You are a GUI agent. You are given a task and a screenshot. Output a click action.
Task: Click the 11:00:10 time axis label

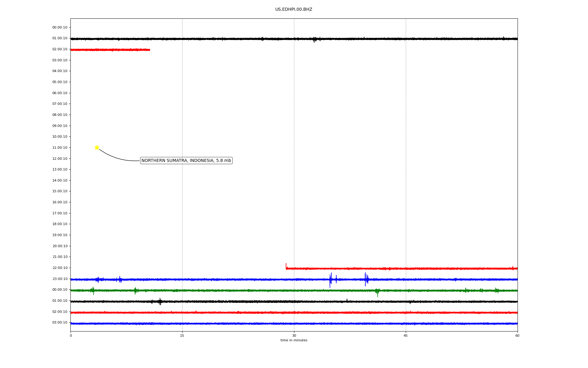pos(60,148)
